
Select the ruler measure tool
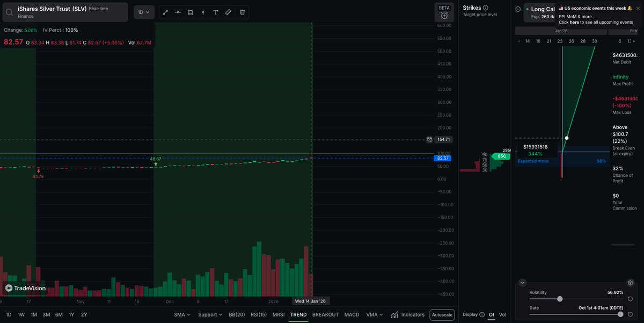point(228,12)
